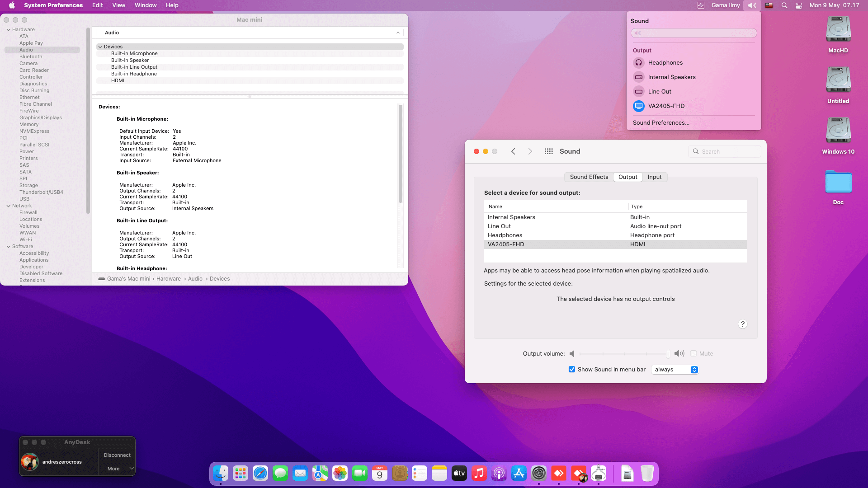This screenshot has height=488, width=868.
Task: Switch to the Input tab
Action: coord(654,177)
